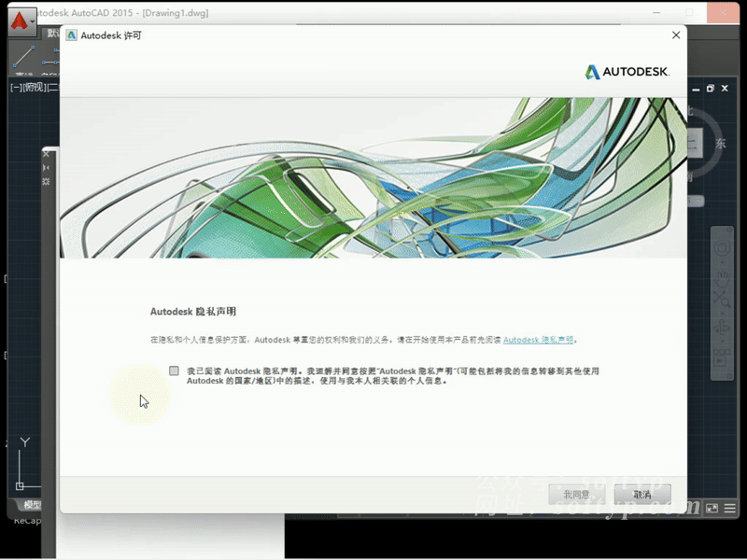Click the [-] viewport controls label
Screen dimensions: 747x560
[16, 88]
